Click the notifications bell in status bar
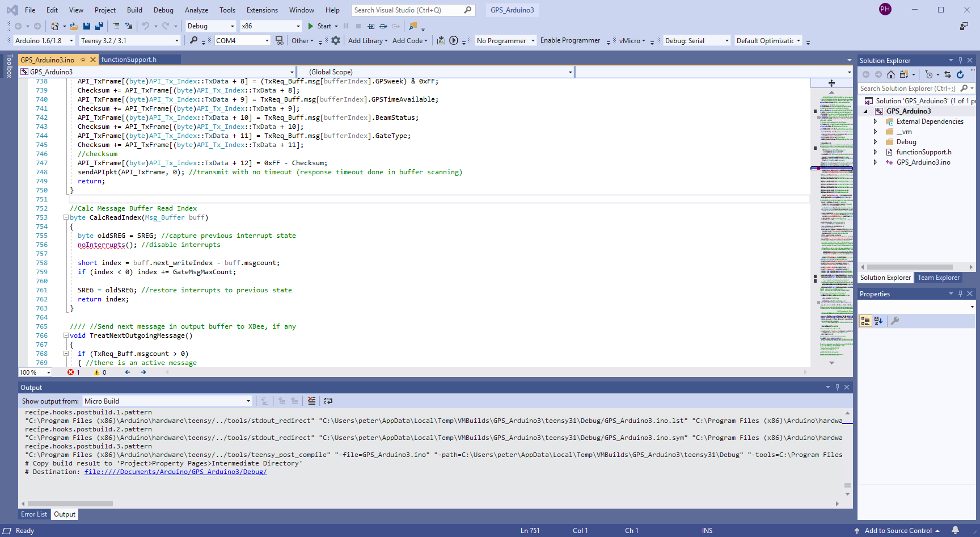Viewport: 980px width, 537px height. click(956, 530)
